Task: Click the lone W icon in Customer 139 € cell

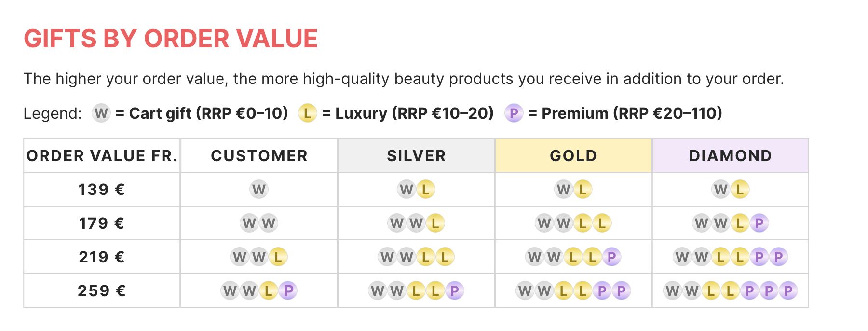Action: pyautogui.click(x=259, y=189)
